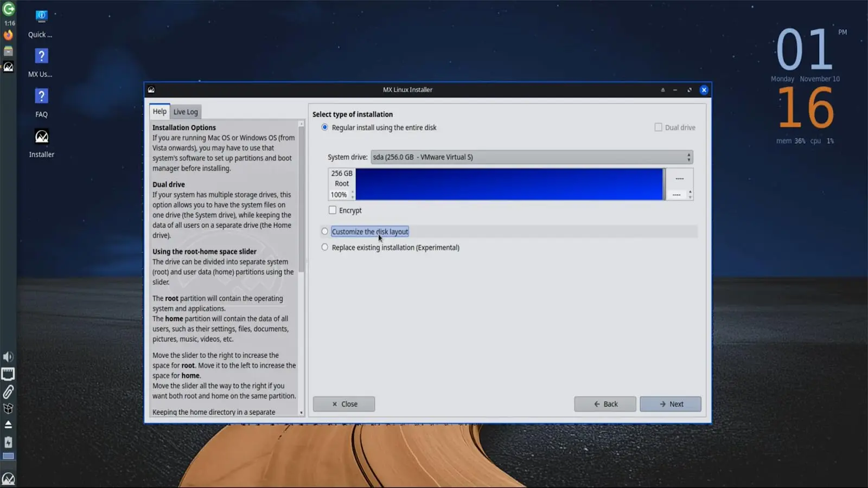Viewport: 868px width, 488px height.
Task: Switch to the Help tab
Action: 159,111
